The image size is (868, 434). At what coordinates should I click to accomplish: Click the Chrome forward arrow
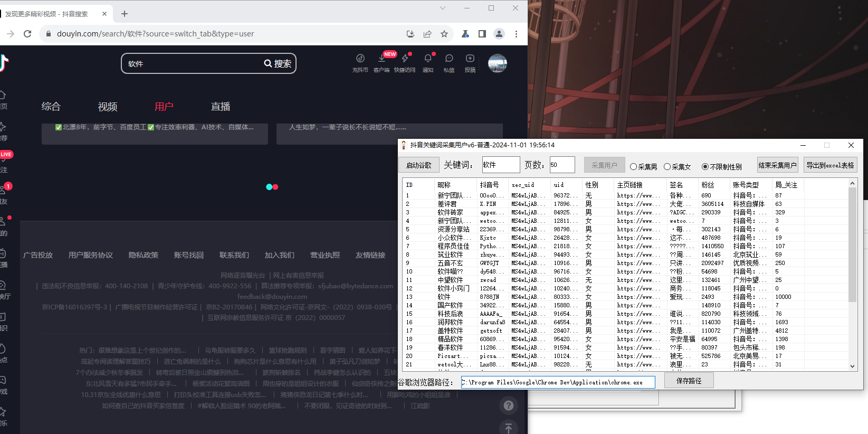point(11,34)
